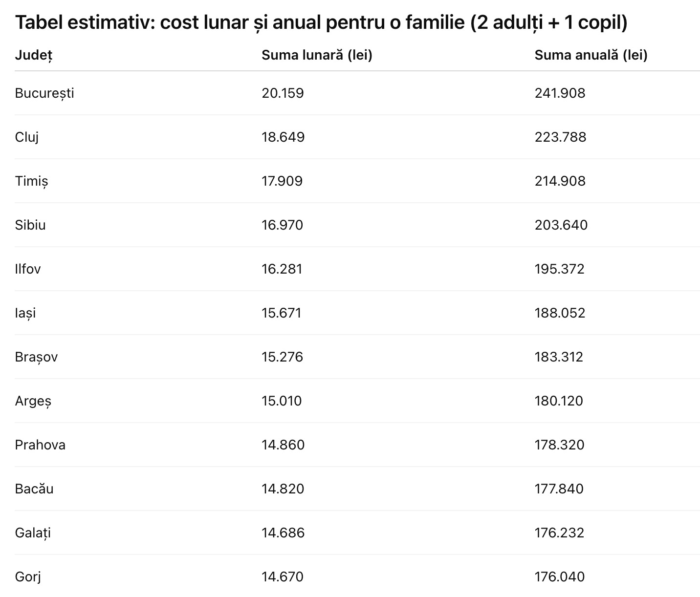Select the Timiș county cell

pyautogui.click(x=31, y=181)
